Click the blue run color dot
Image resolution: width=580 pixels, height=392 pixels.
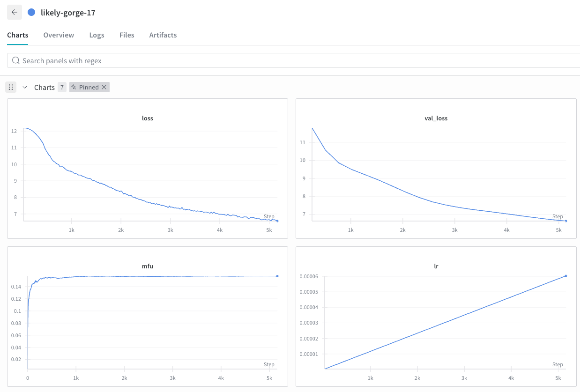coord(31,12)
